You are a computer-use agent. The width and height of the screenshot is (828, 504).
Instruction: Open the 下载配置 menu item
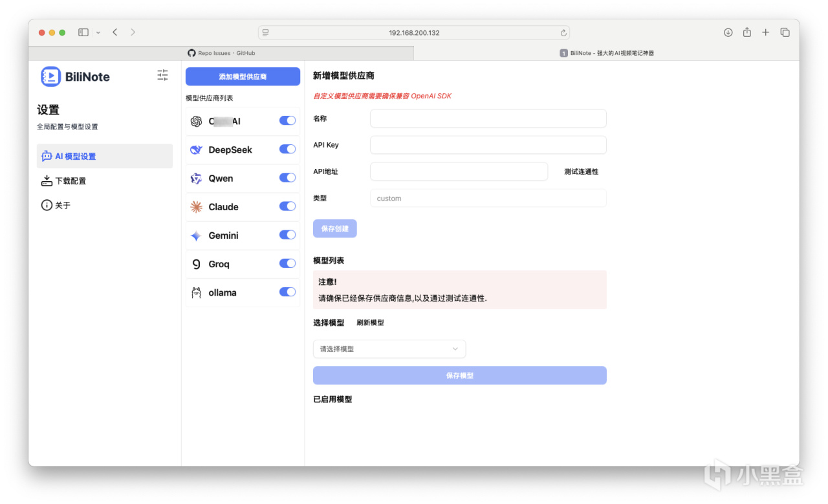pos(105,181)
